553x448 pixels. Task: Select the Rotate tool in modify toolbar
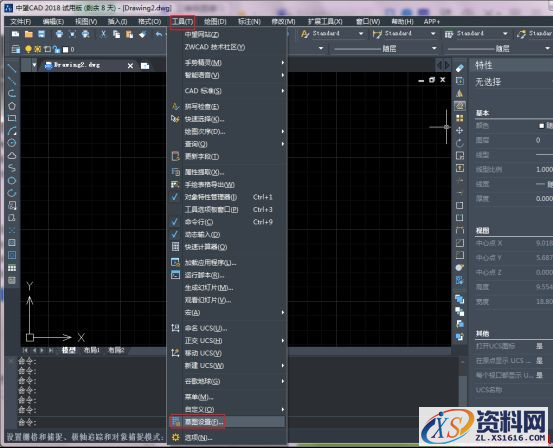460,143
